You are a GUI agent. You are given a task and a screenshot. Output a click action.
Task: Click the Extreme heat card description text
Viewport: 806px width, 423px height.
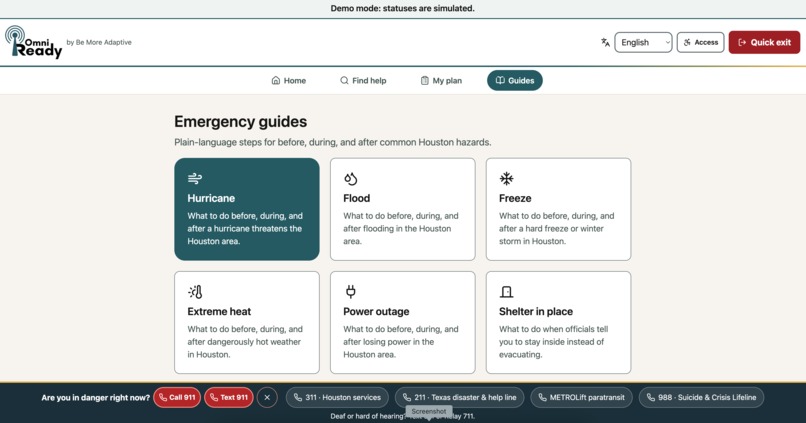pyautogui.click(x=245, y=341)
